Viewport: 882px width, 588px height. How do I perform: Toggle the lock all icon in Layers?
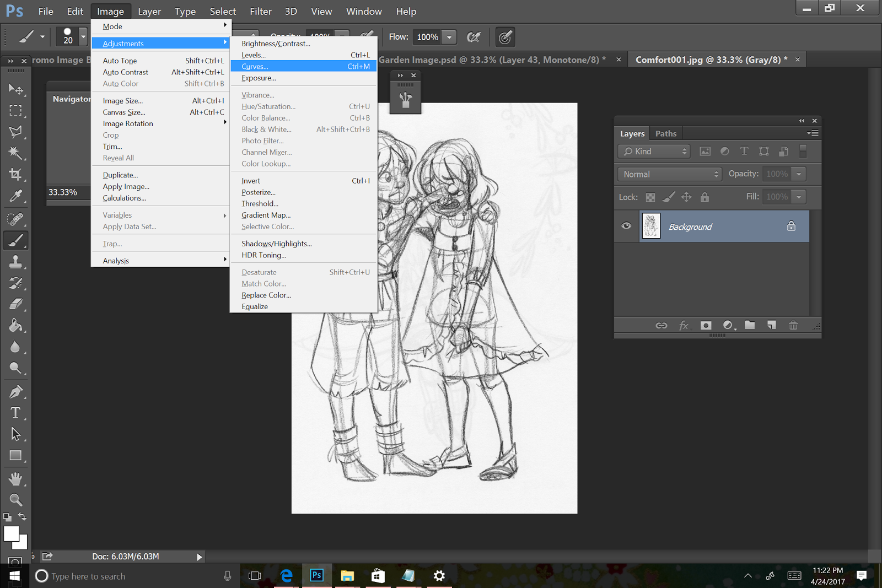click(704, 197)
